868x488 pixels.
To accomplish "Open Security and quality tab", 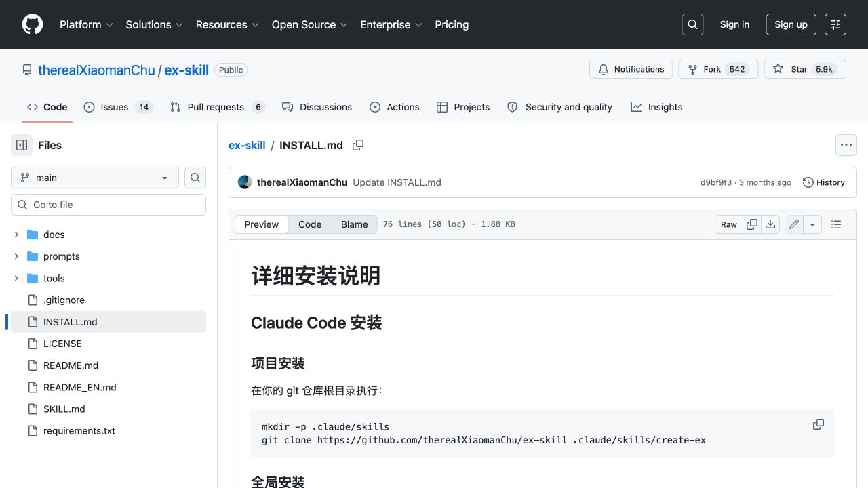I will [x=559, y=107].
